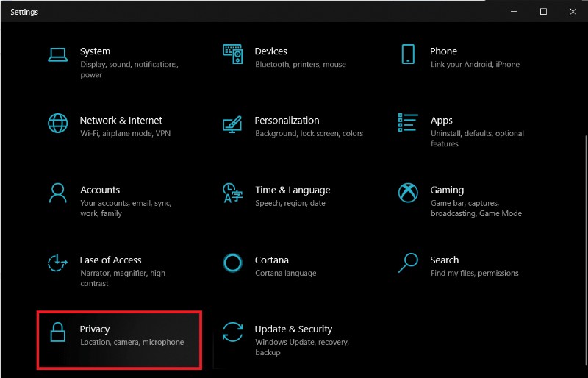Click the Ease of Access icon
This screenshot has height=378, width=588.
(x=57, y=263)
